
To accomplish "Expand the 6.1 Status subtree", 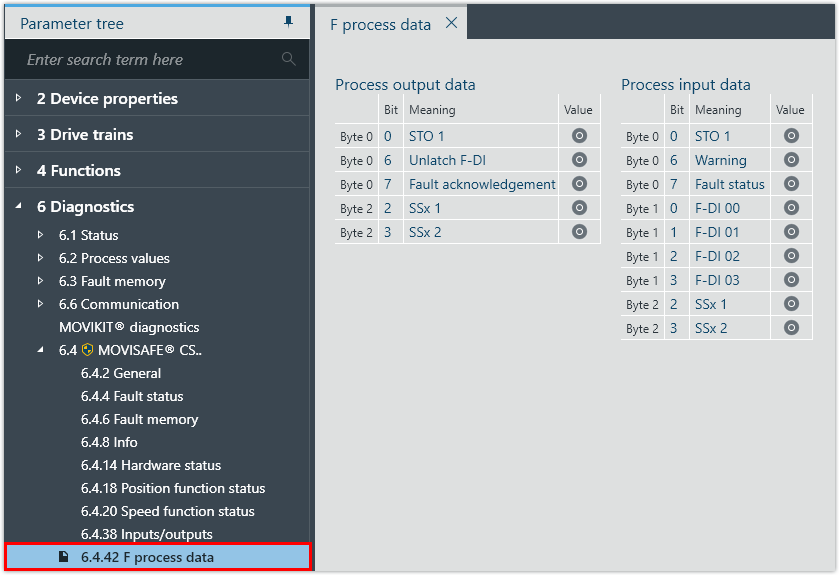I will (40, 235).
